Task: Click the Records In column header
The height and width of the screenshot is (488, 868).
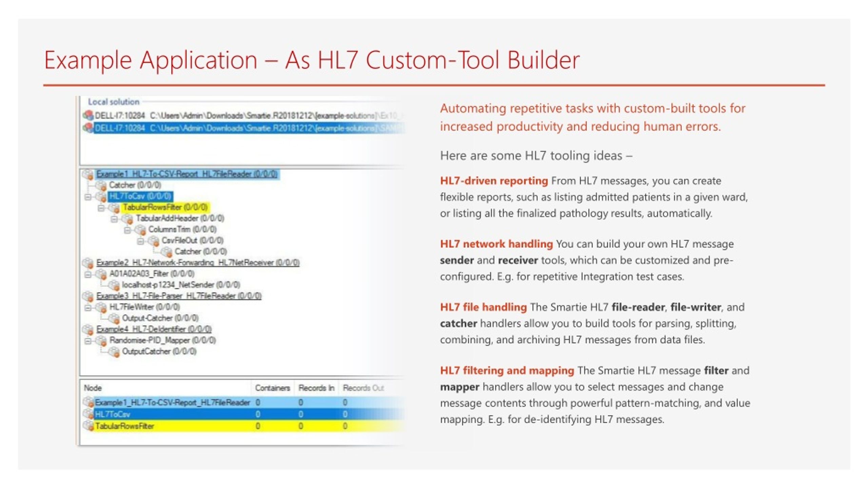Action: pyautogui.click(x=316, y=388)
